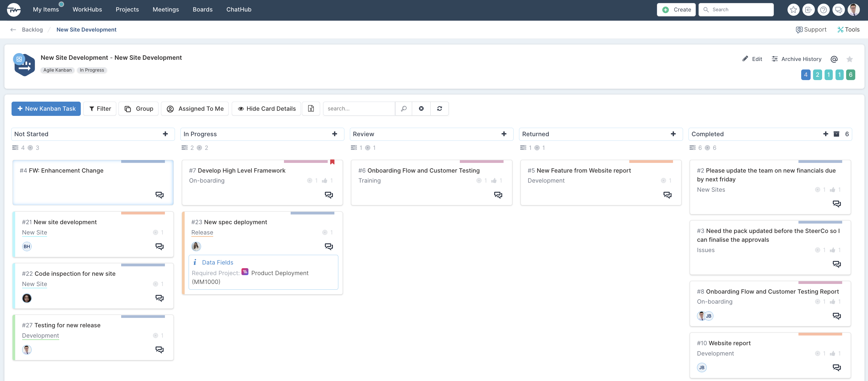Open the favorites star icon in the top bar

[793, 10]
